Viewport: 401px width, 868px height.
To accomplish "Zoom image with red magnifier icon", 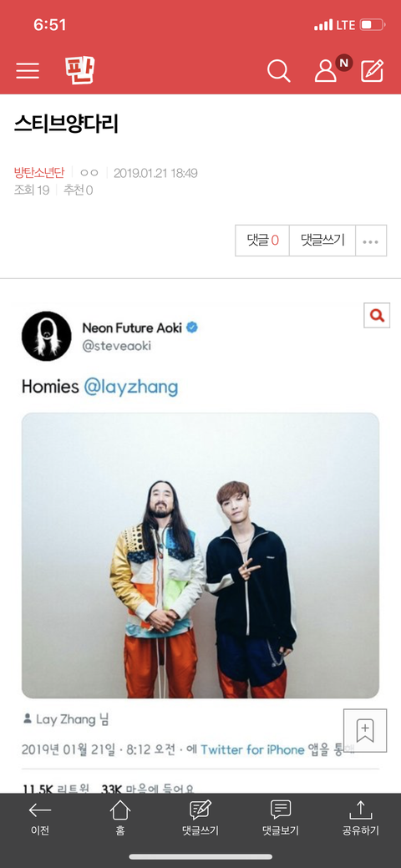I will pos(377,316).
